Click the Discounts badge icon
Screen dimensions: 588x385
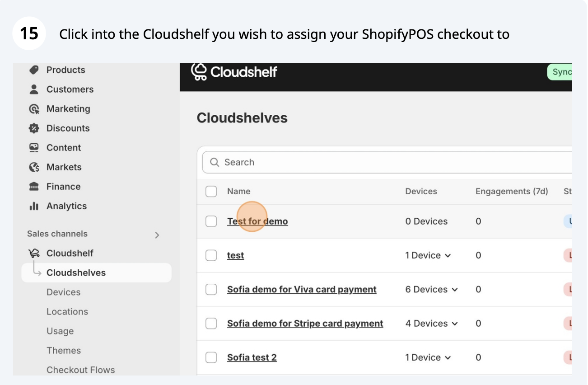pos(34,128)
